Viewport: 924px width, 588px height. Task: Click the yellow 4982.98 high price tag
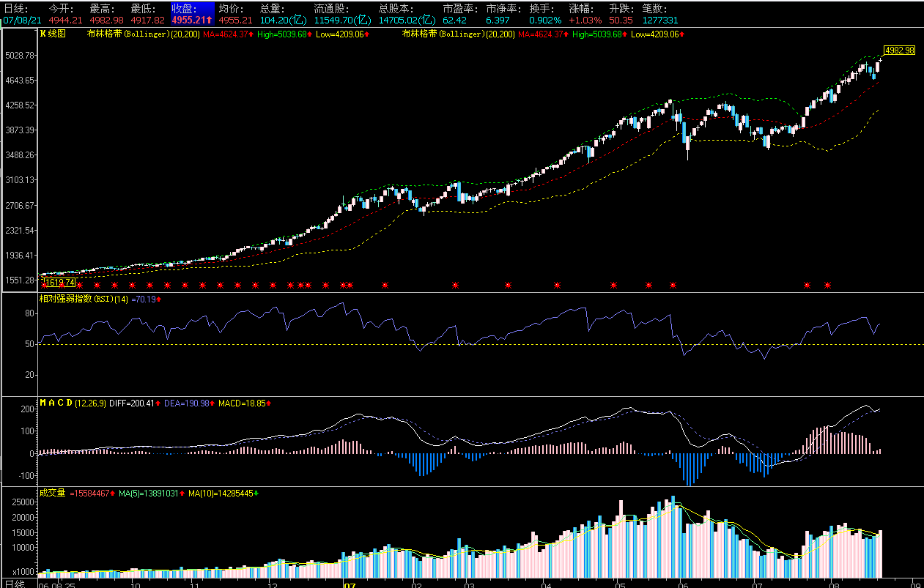899,50
